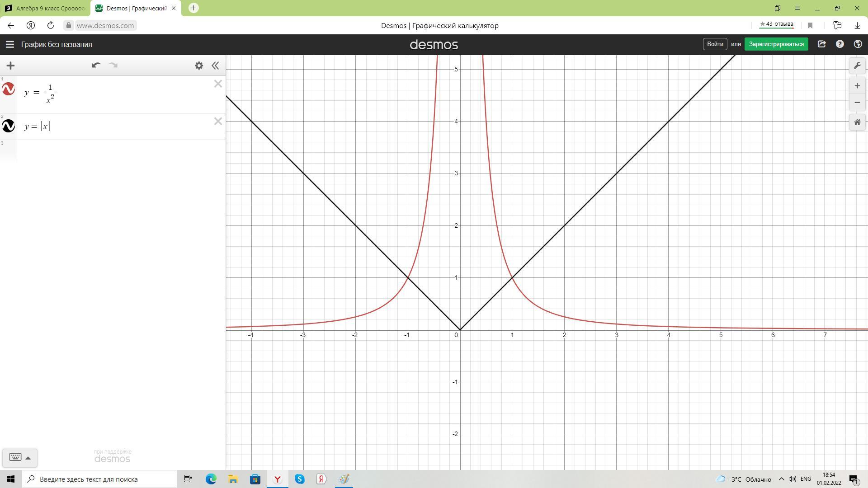Click the green Зарегистрироваться button
Viewport: 868px width, 488px height.
coord(776,44)
